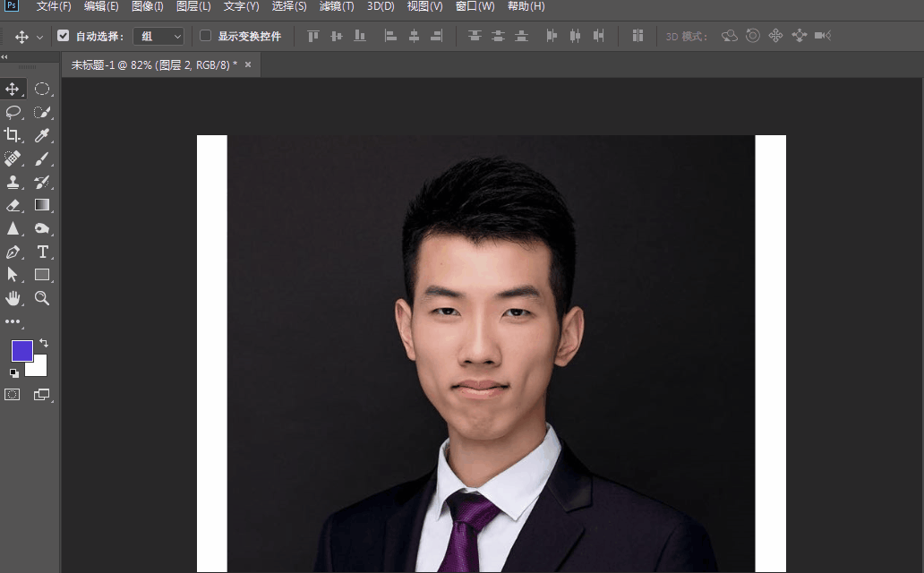
Task: Uncheck the 自动选择 checkbox
Action: (62, 36)
